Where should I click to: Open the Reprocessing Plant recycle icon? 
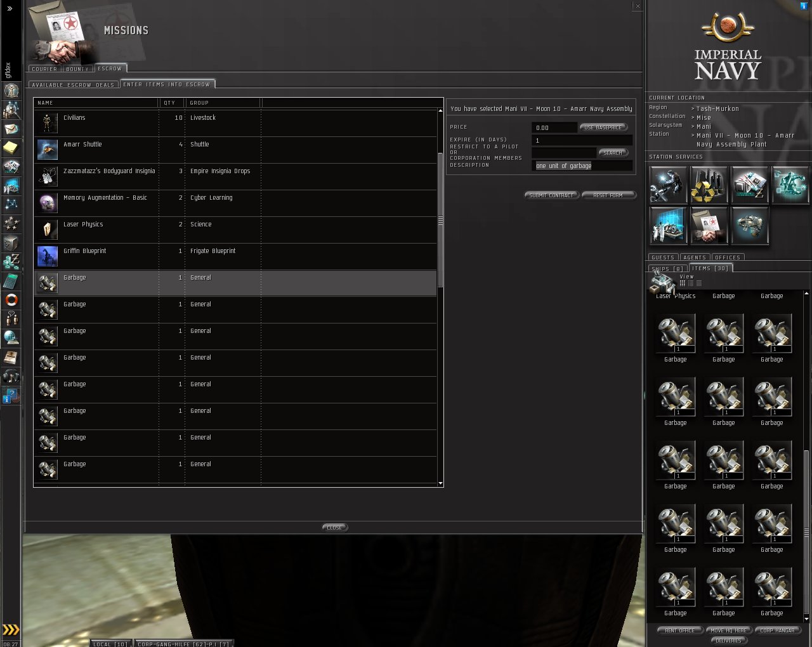tap(709, 185)
